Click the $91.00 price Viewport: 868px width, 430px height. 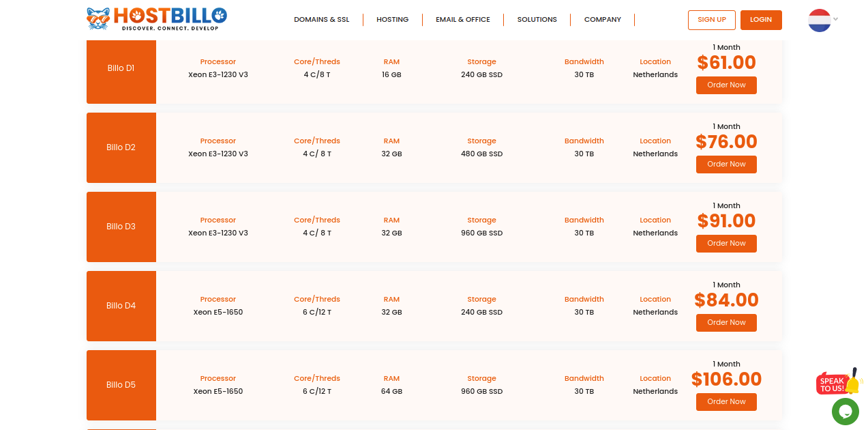coord(726,221)
